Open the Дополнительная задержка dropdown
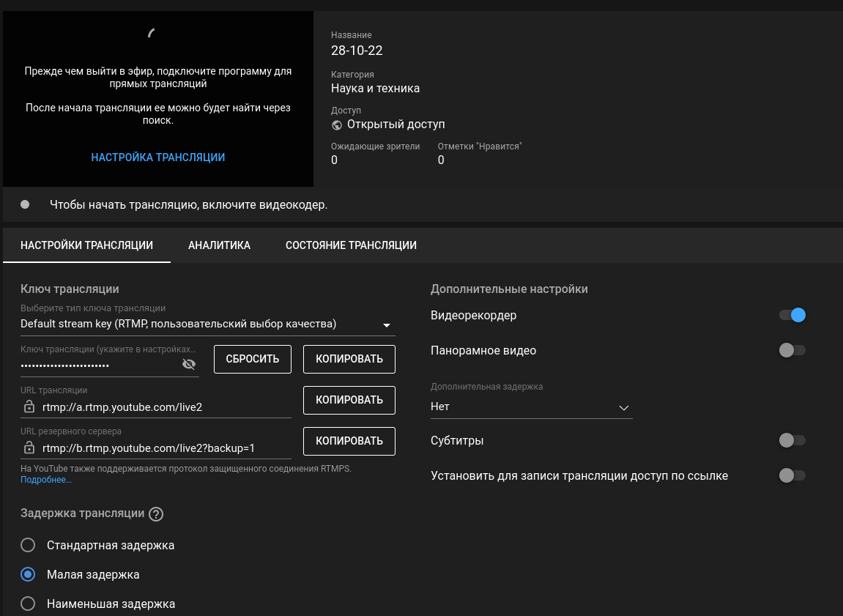Image resolution: width=843 pixels, height=616 pixels. pos(623,407)
